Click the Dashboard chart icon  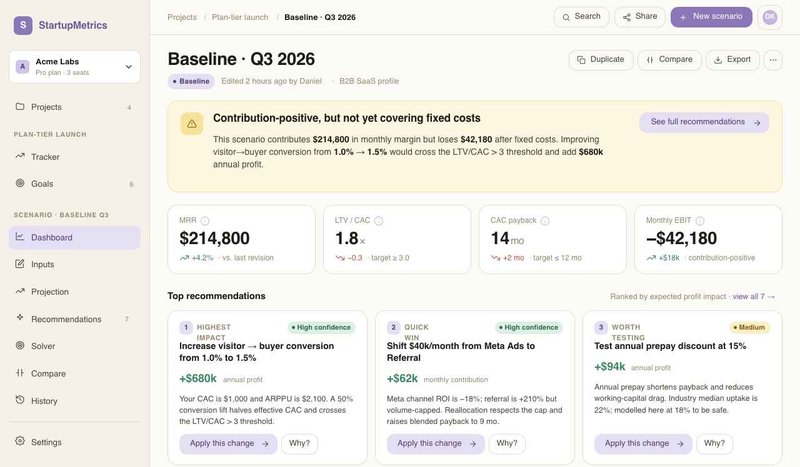[x=20, y=236]
